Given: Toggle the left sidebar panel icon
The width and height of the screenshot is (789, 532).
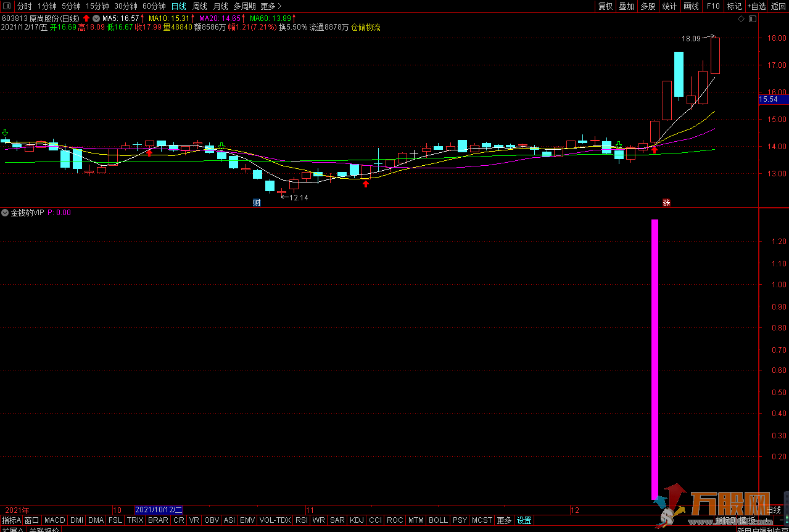Looking at the screenshot, I should pos(7,6).
